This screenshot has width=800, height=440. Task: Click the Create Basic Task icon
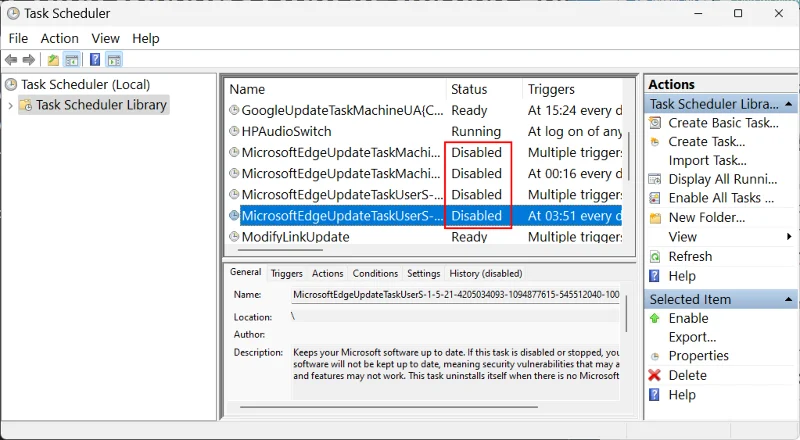point(655,123)
